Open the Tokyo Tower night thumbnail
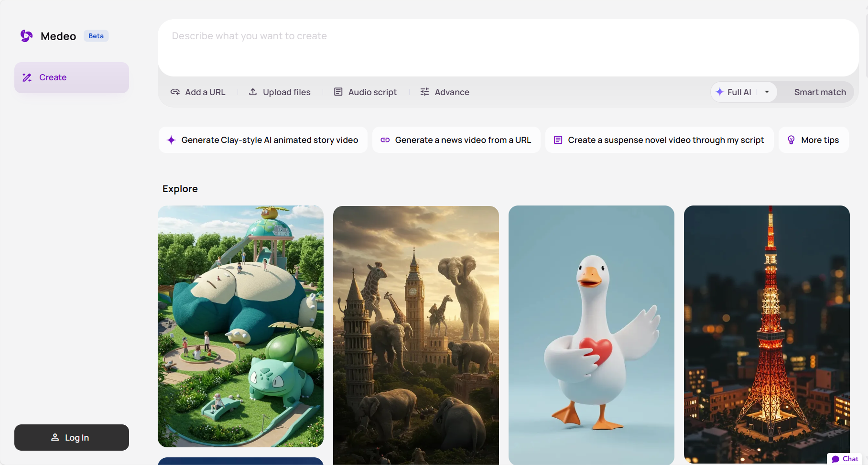 pos(767,335)
